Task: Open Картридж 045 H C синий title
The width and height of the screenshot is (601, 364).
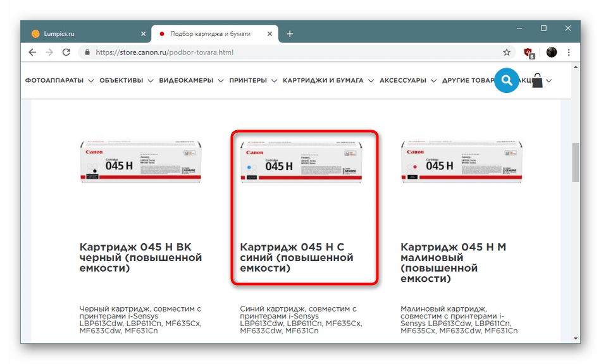Action: (x=297, y=258)
